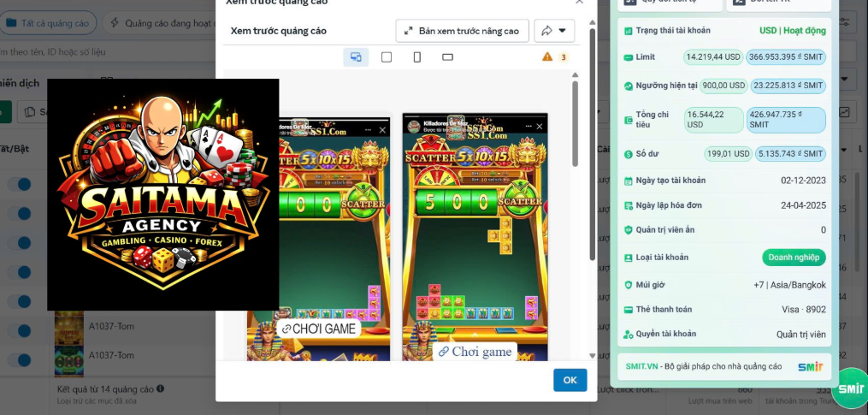Click the round green SMIT floating button
This screenshot has height=415, width=868.
[851, 388]
